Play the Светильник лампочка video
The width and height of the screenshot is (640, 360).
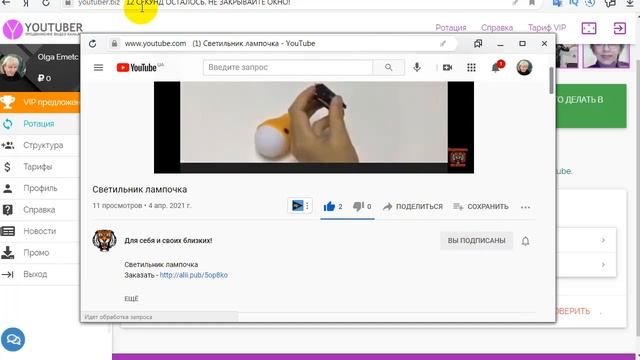coord(314,127)
